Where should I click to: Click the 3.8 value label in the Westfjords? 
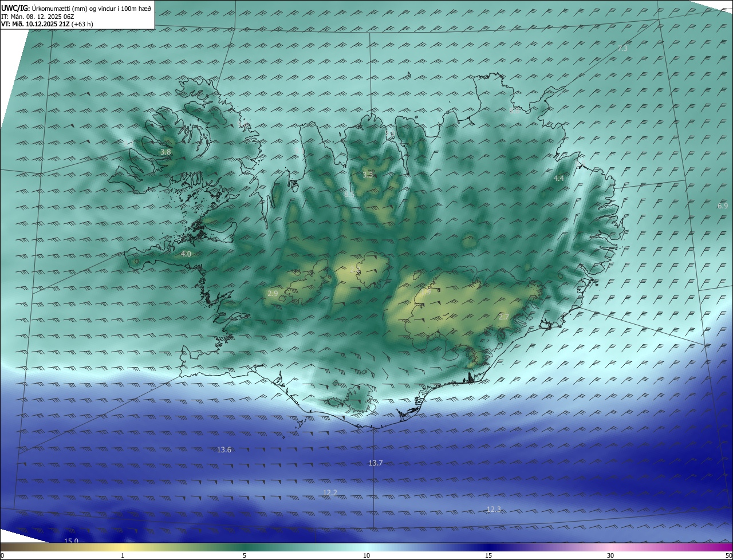coord(165,152)
